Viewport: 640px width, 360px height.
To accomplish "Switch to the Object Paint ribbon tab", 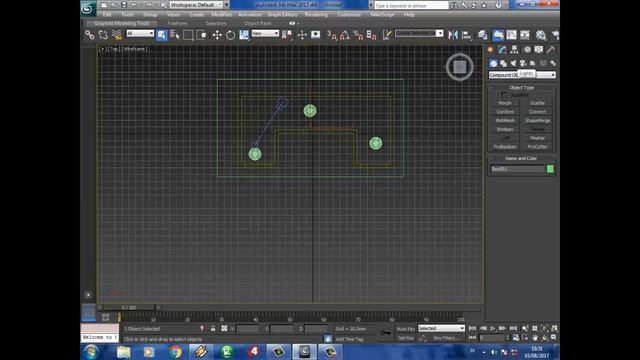I will (258, 24).
